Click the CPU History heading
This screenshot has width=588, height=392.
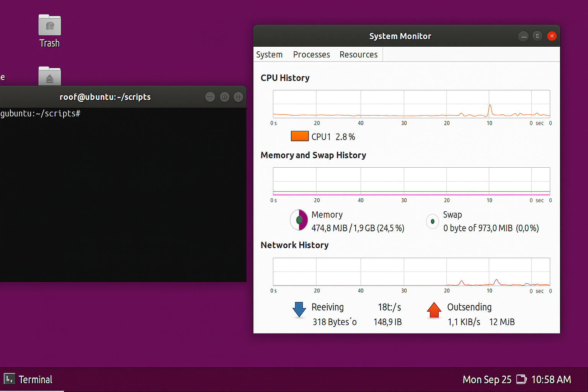click(x=285, y=78)
